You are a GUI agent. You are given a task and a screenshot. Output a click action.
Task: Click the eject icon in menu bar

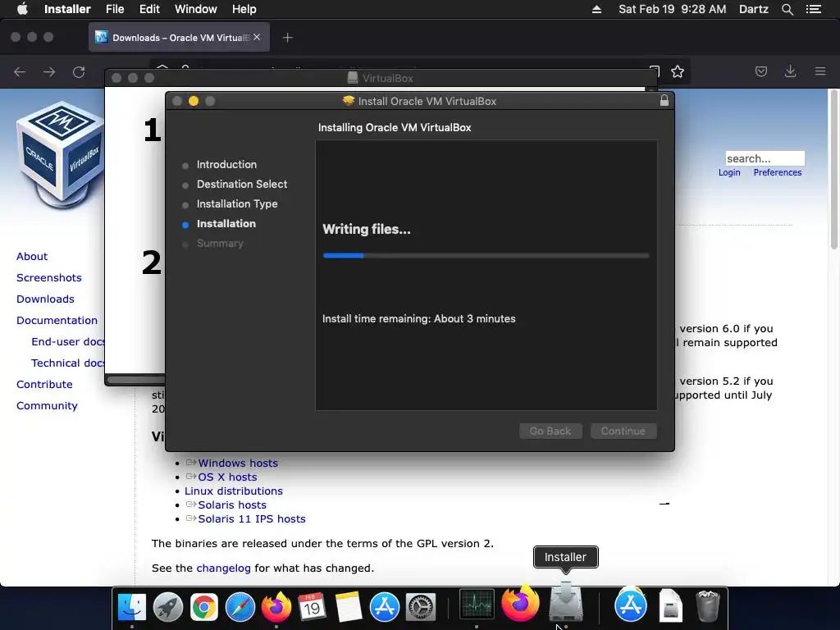[x=596, y=9]
